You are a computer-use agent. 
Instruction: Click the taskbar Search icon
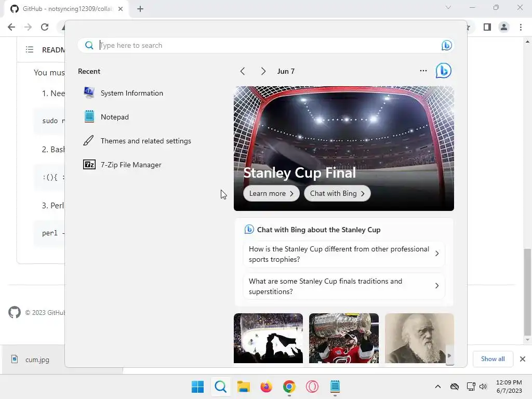220,387
